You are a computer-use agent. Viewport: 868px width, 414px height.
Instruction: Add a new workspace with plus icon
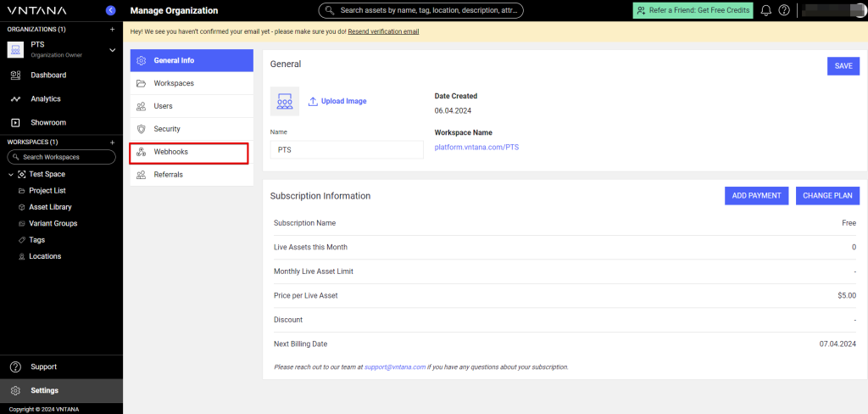pos(112,142)
